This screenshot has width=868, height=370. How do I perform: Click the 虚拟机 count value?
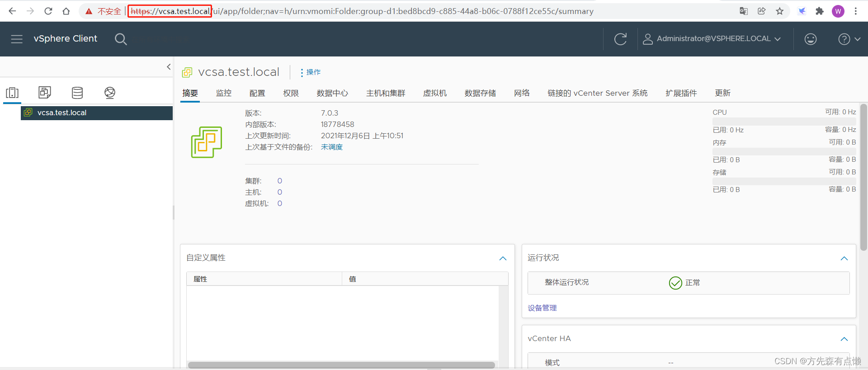point(280,204)
